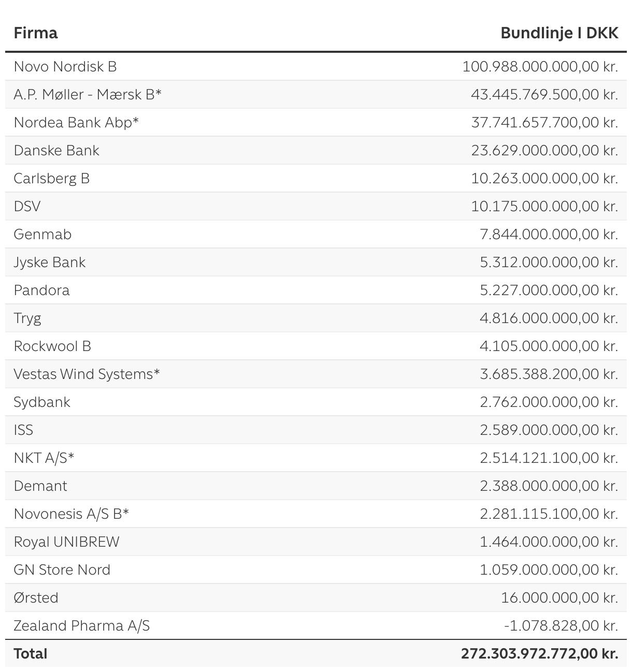Viewport: 632px width, 672px height.
Task: Click Carlsberg B's amount 10.263.000.000,00 kr.
Action: tap(544, 179)
